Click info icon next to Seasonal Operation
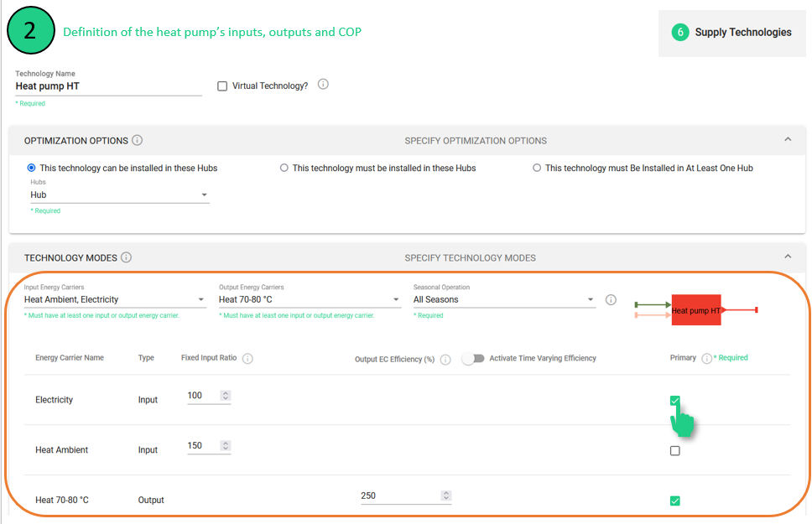The image size is (812, 524). click(611, 299)
